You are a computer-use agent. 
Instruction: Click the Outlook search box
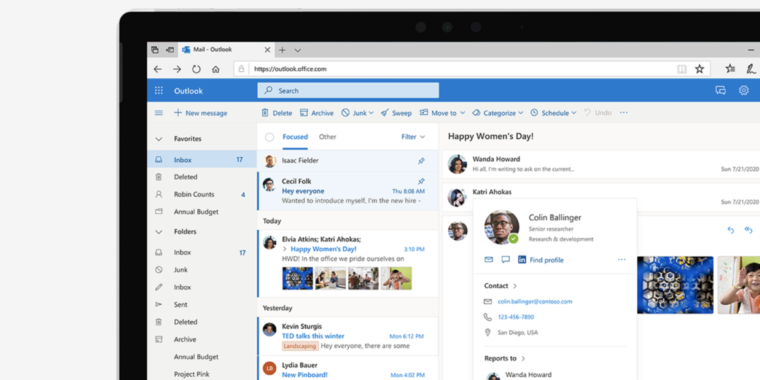pos(348,91)
